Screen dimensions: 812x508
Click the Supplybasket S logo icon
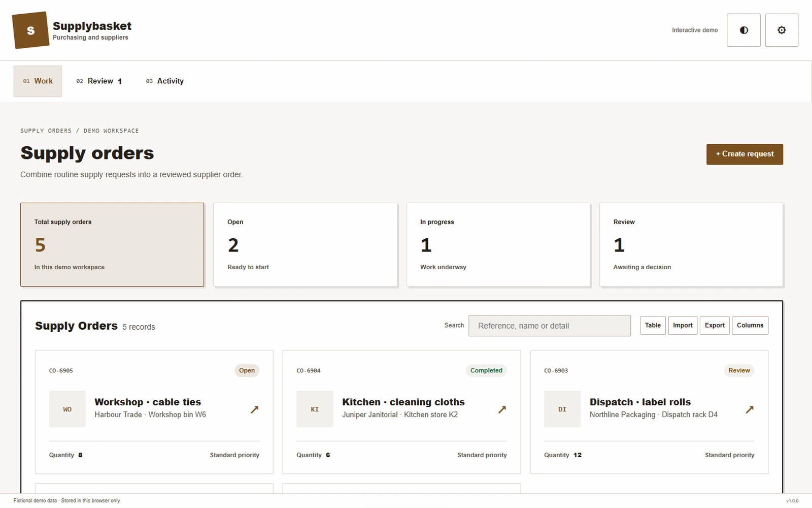coord(30,30)
